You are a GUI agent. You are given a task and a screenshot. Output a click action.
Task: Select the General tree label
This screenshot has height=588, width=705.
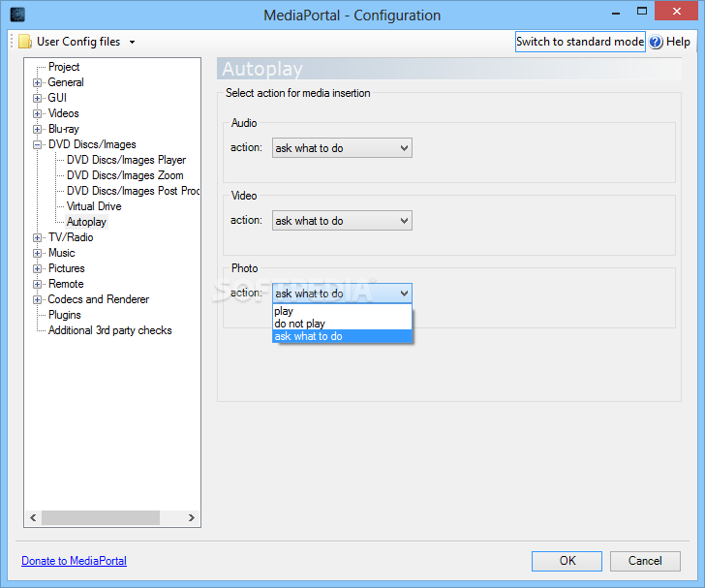[x=66, y=82]
